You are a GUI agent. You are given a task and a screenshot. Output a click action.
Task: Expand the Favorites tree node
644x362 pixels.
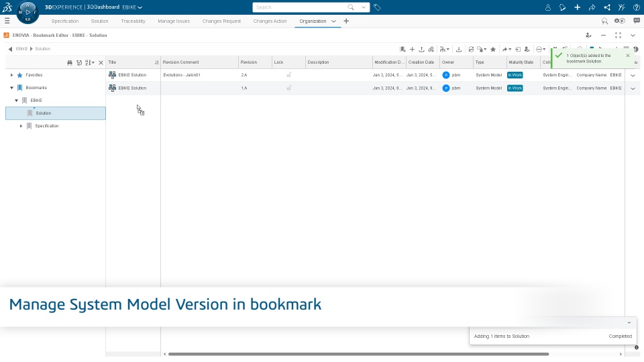tap(11, 75)
